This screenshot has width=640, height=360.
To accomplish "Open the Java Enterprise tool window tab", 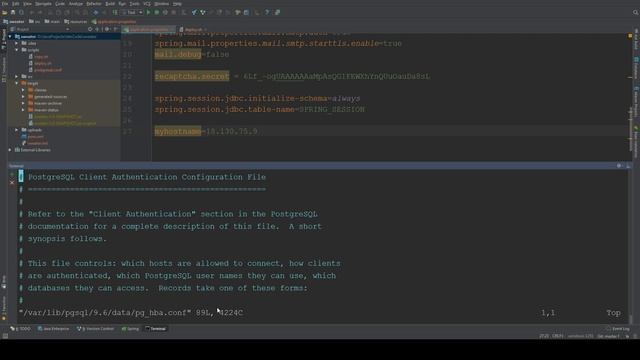I will click(x=53, y=329).
